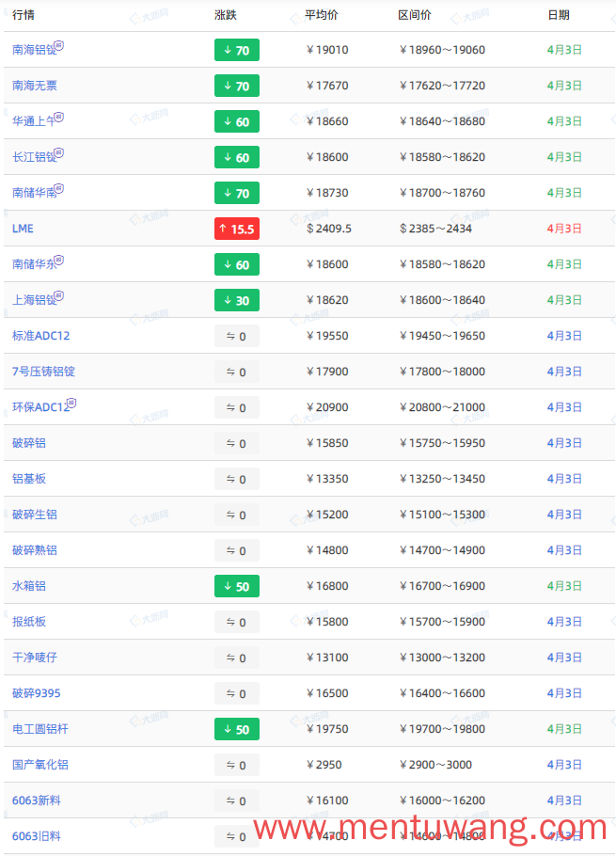Click the 区间价 column header
Viewport: 616px width, 856px height.
click(415, 15)
